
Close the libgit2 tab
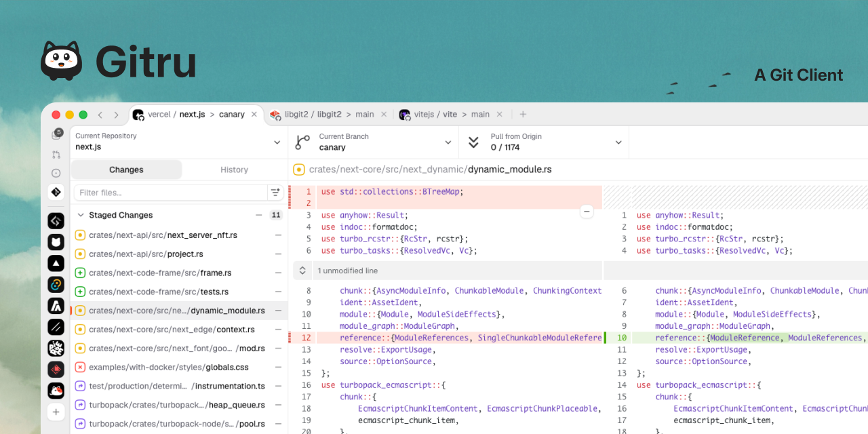[x=384, y=115]
